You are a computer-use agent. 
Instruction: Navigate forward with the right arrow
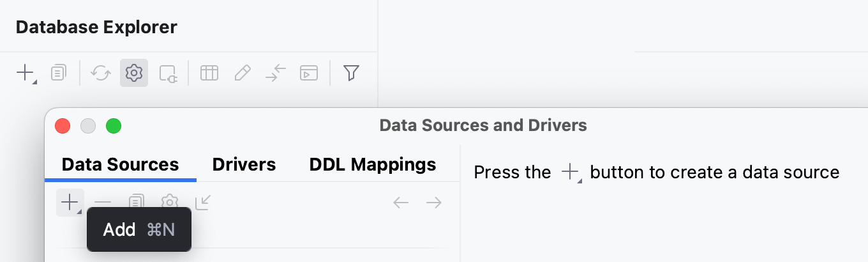click(434, 203)
